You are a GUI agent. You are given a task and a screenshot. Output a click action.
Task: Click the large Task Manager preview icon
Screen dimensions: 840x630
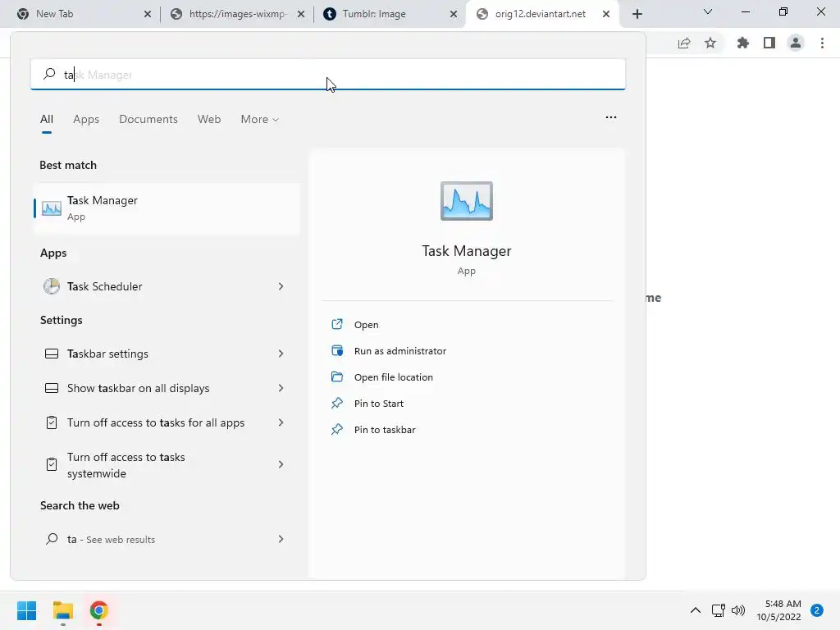point(466,201)
